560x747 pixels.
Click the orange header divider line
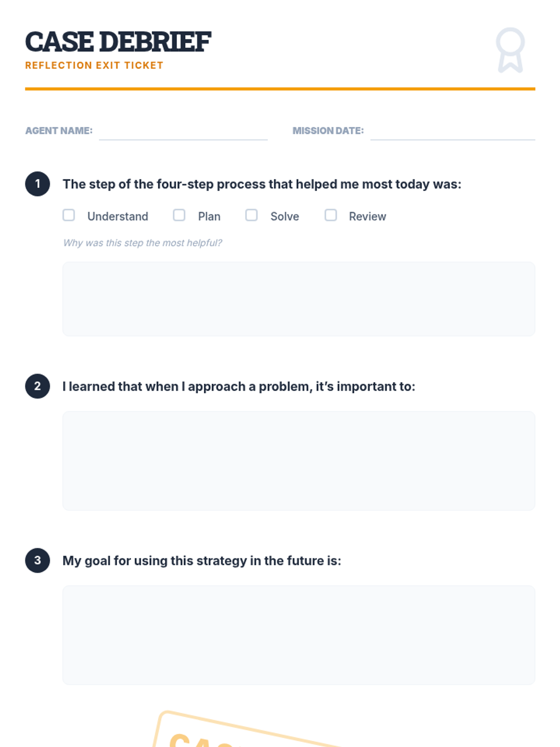(x=280, y=89)
